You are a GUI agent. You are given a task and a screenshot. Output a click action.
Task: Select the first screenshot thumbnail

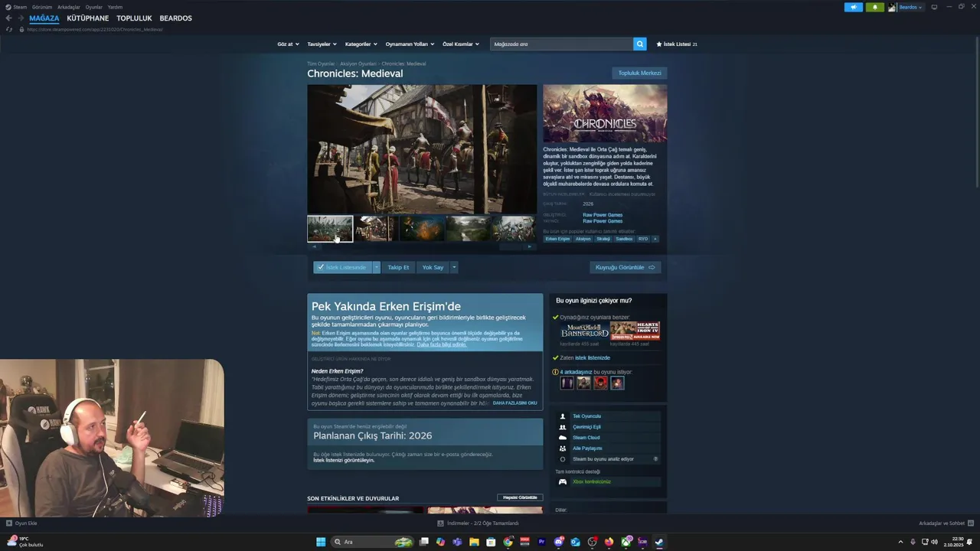(x=330, y=228)
